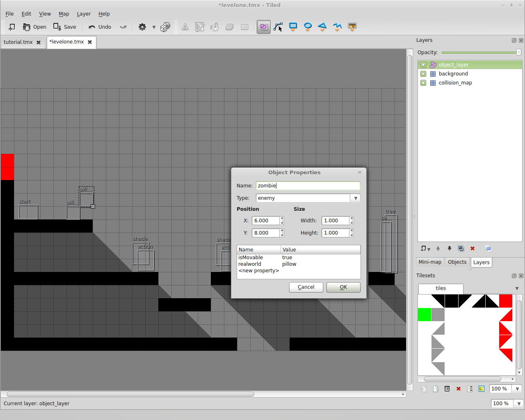525x420 pixels.
Task: Open tileset properties icon under Tilesets
Action: 447,389
